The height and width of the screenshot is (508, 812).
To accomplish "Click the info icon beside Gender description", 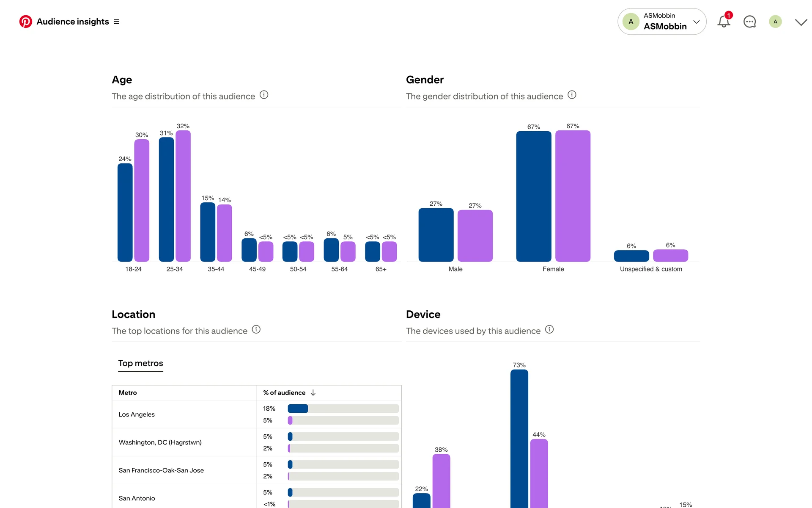I will coord(572,95).
